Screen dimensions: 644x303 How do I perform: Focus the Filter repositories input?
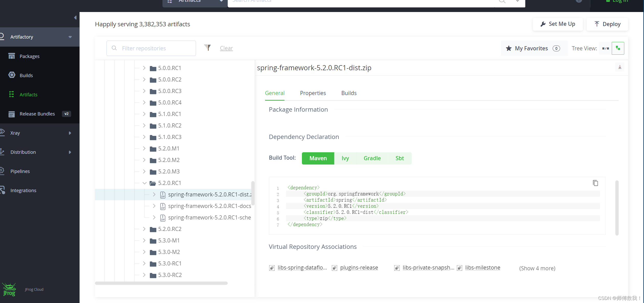(151, 48)
